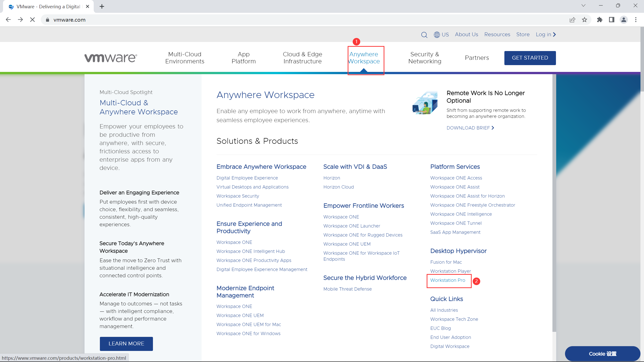This screenshot has width=644, height=362.
Task: Open the EUC Blog link
Action: (x=440, y=328)
